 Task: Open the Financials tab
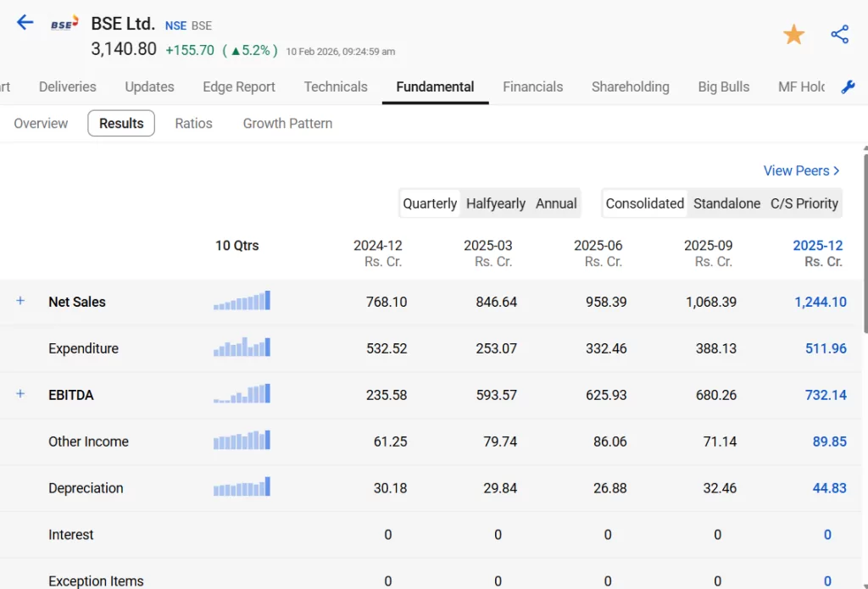pyautogui.click(x=532, y=86)
